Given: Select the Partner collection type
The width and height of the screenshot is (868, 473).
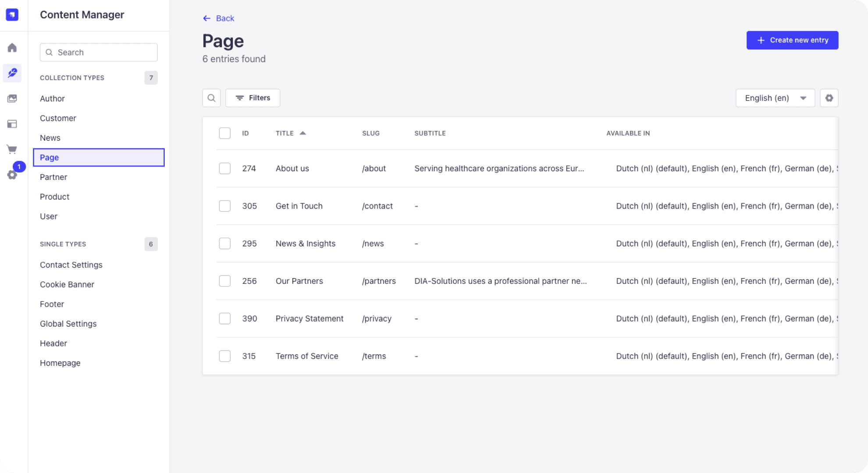Looking at the screenshot, I should click(x=53, y=177).
